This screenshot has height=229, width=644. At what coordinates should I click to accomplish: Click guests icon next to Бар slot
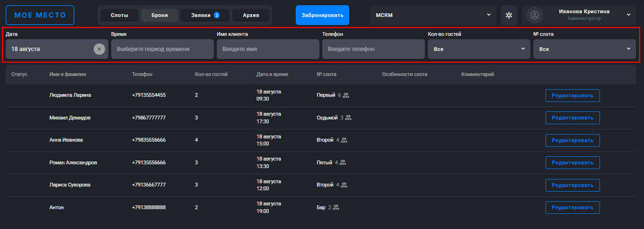click(x=336, y=207)
